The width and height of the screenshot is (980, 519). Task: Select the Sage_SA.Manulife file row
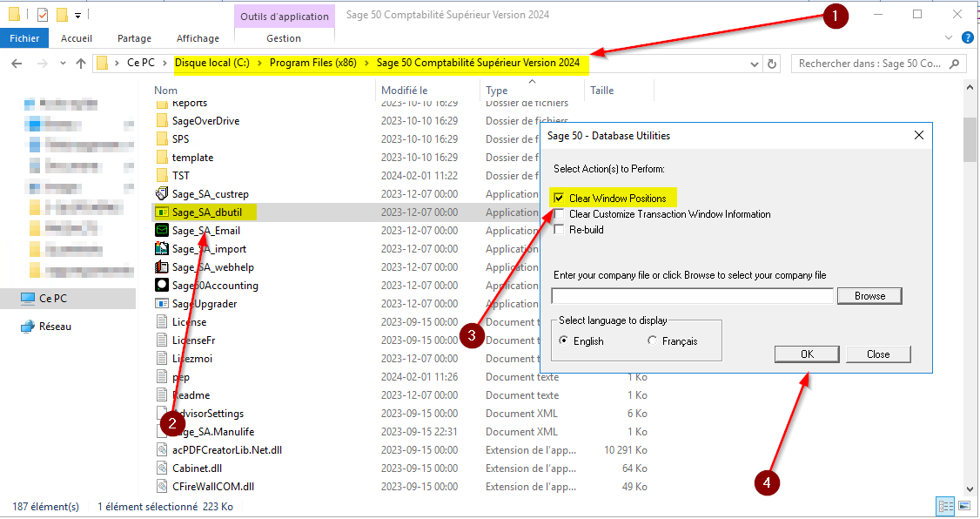coord(400,431)
